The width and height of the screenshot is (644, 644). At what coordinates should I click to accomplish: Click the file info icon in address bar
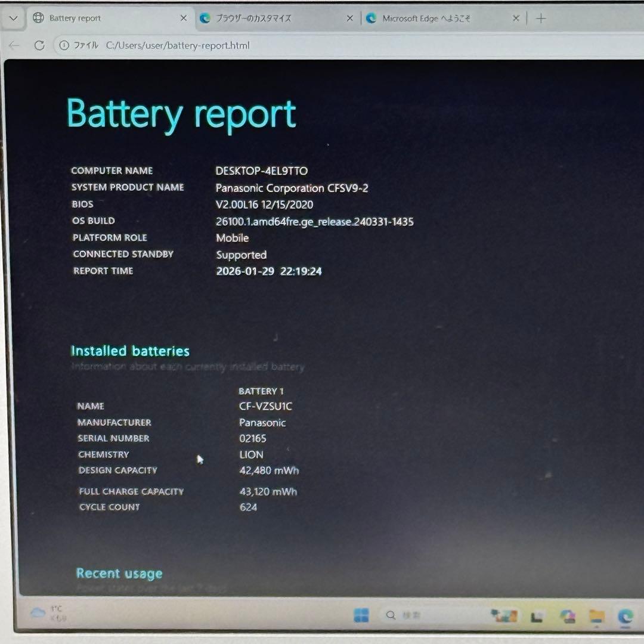point(64,45)
